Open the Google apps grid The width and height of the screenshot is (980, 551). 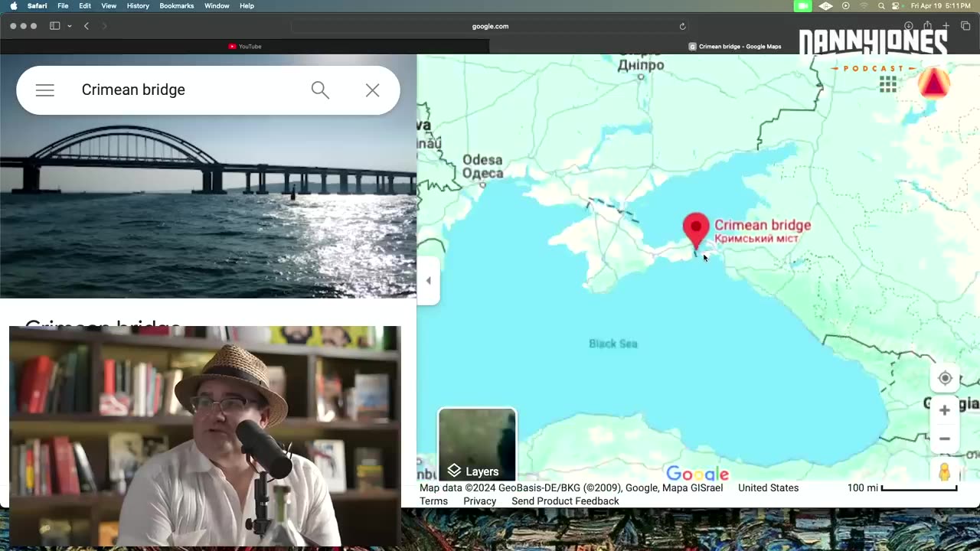[x=888, y=84]
